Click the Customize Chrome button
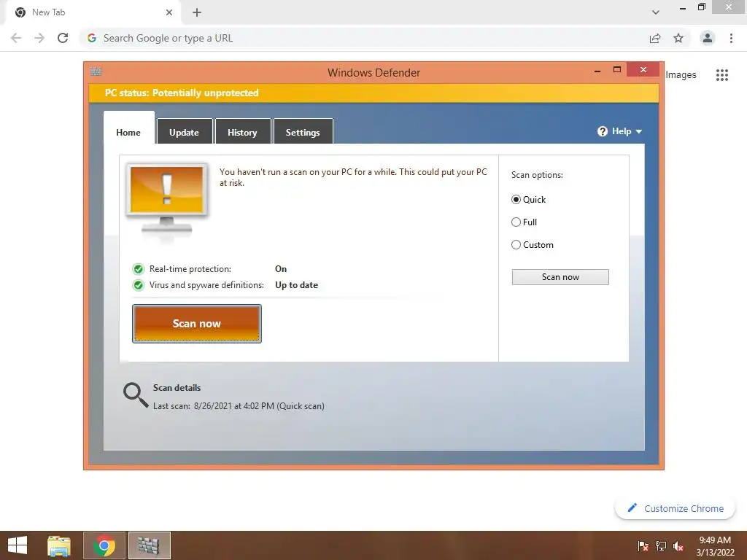This screenshot has width=747, height=560. pyautogui.click(x=675, y=508)
